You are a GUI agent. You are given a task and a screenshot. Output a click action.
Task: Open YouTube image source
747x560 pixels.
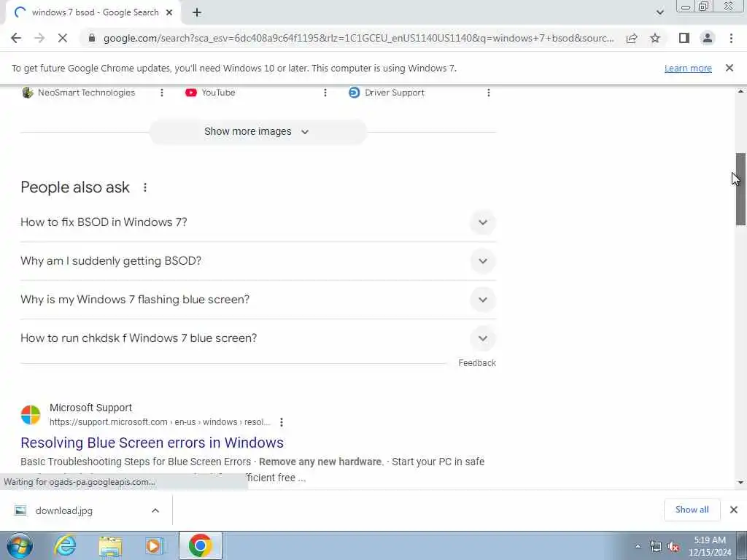[210, 93]
